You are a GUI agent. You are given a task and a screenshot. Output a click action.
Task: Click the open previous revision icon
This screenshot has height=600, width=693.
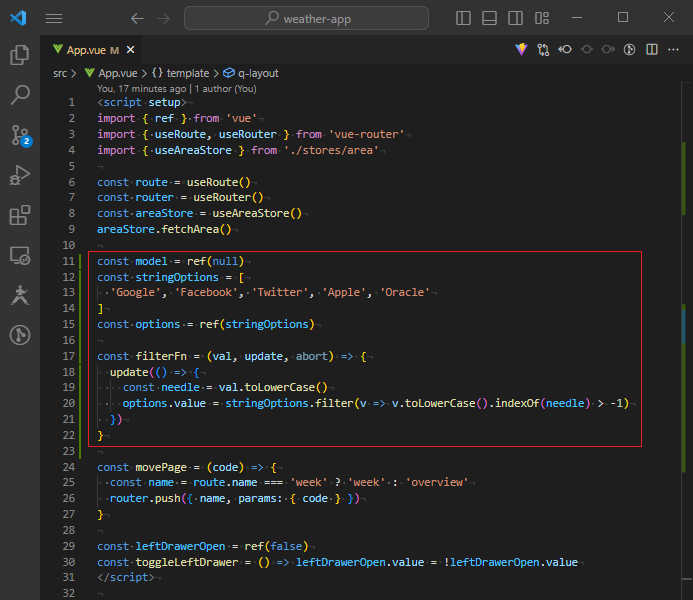coord(565,49)
